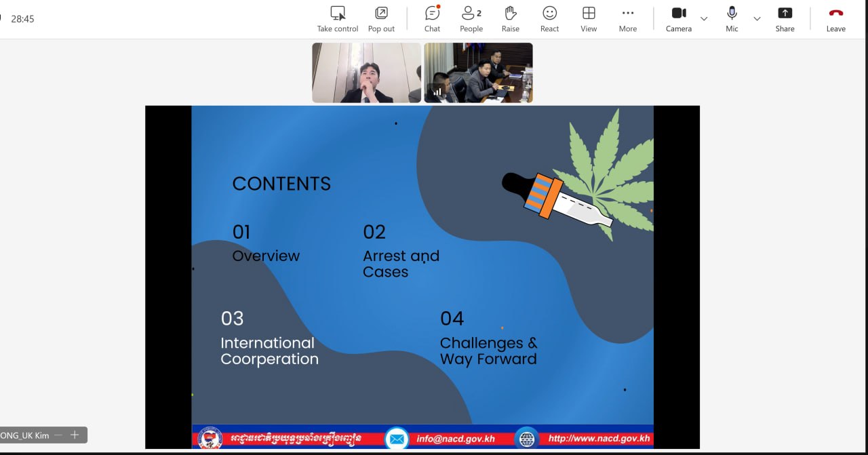The height and width of the screenshot is (455, 868).
Task: Select the single presenter video thumbnail
Action: (366, 73)
